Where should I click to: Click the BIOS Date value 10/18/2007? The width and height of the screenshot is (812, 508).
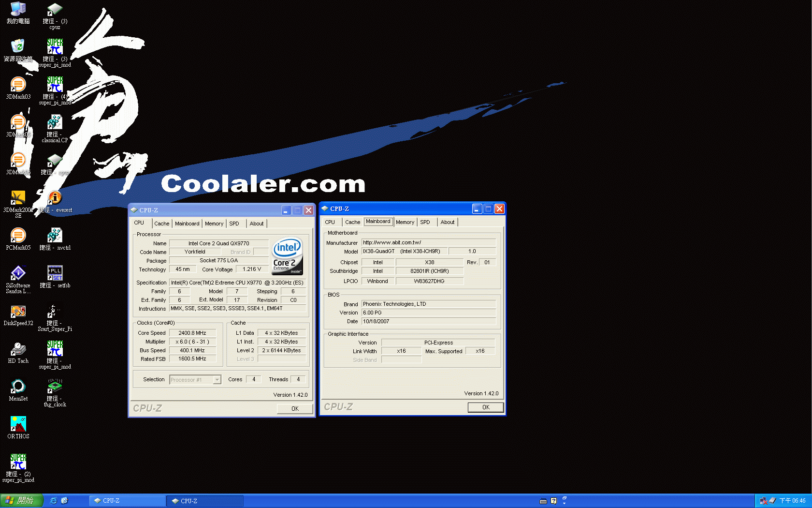429,321
